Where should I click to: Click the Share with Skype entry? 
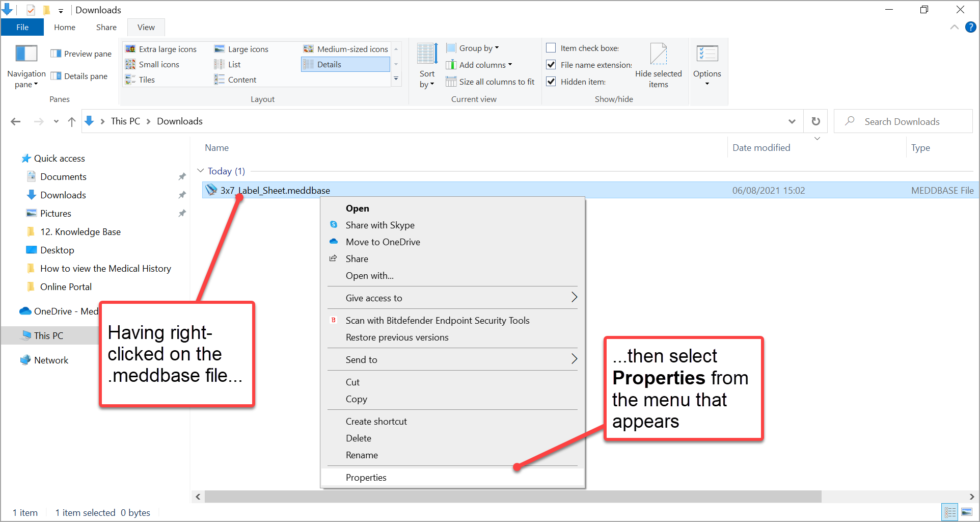[380, 225]
